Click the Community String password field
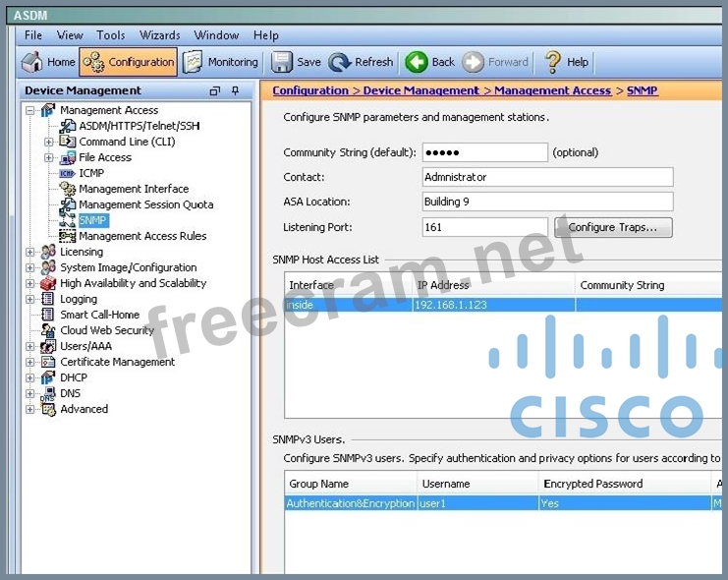Viewport: 728px width, 580px height. (484, 152)
